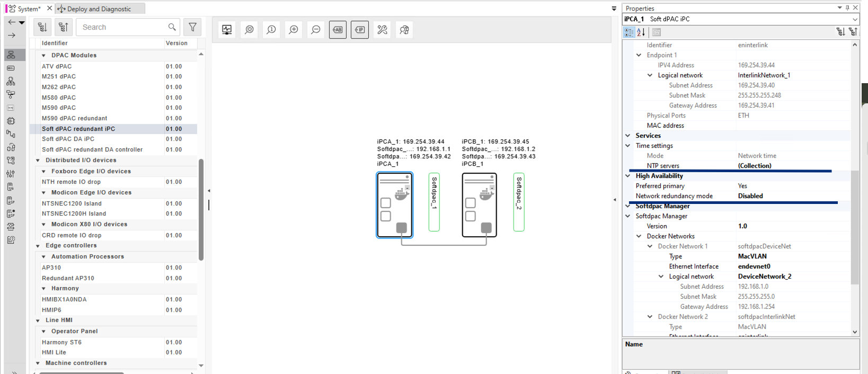Select the Softdpac_1 block on the canvas
This screenshot has width=868, height=374.
(434, 202)
